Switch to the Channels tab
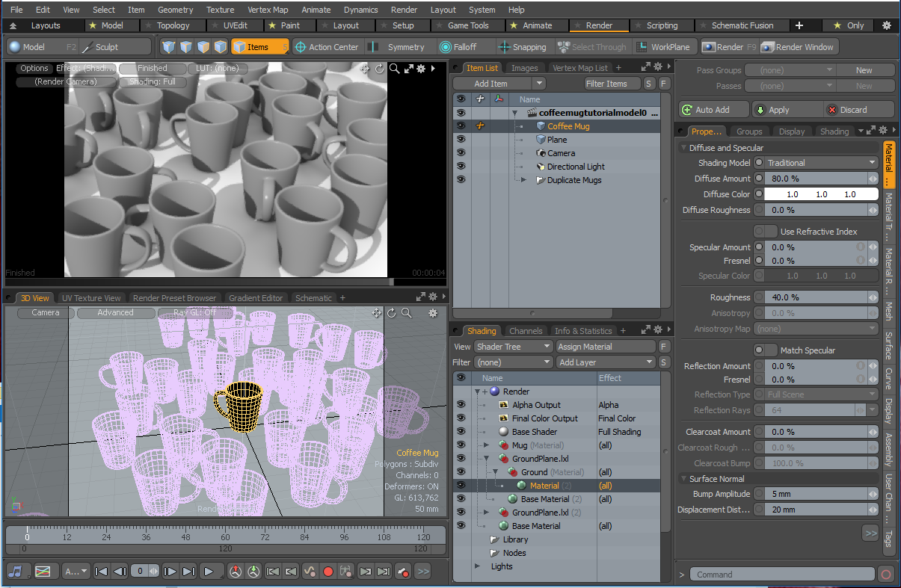 coord(525,331)
